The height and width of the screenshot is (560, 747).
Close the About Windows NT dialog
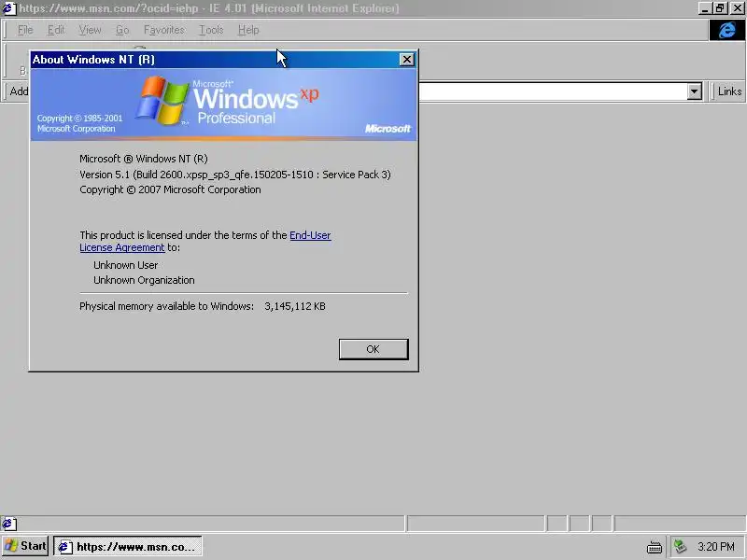pos(406,60)
